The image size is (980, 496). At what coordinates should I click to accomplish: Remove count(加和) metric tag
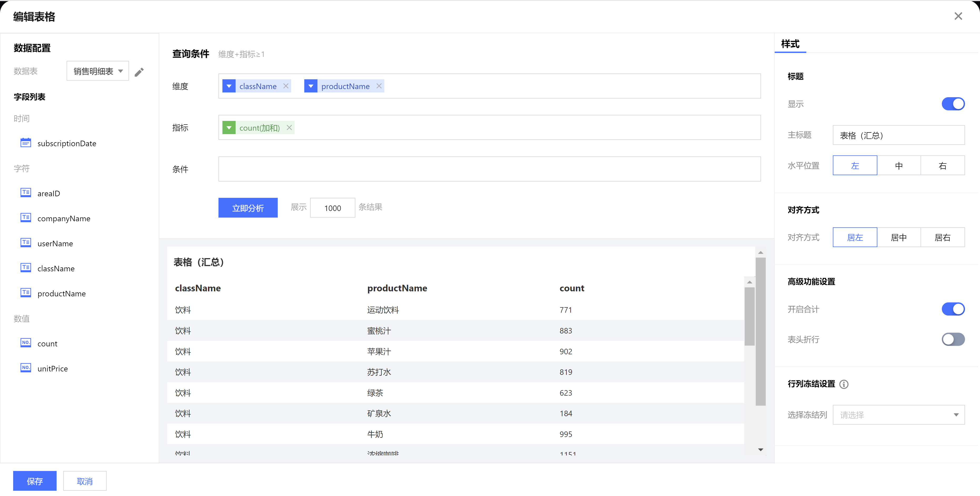pos(289,127)
